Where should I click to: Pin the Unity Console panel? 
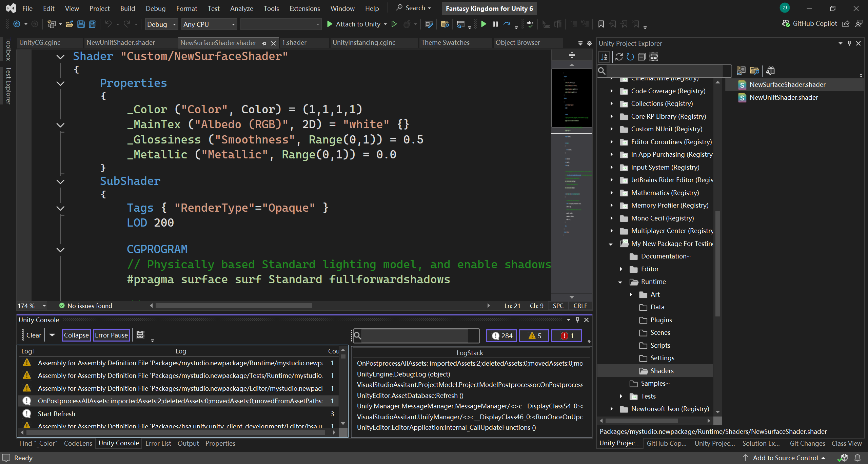(577, 320)
